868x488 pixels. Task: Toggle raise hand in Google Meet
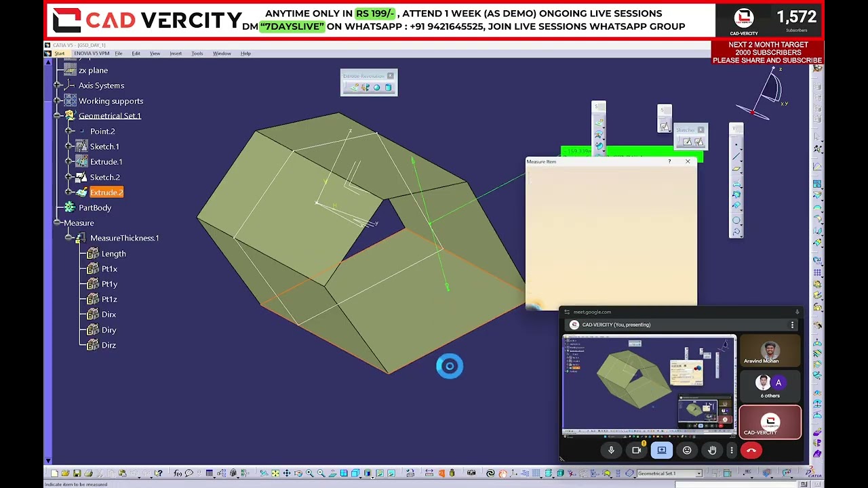[712, 450]
